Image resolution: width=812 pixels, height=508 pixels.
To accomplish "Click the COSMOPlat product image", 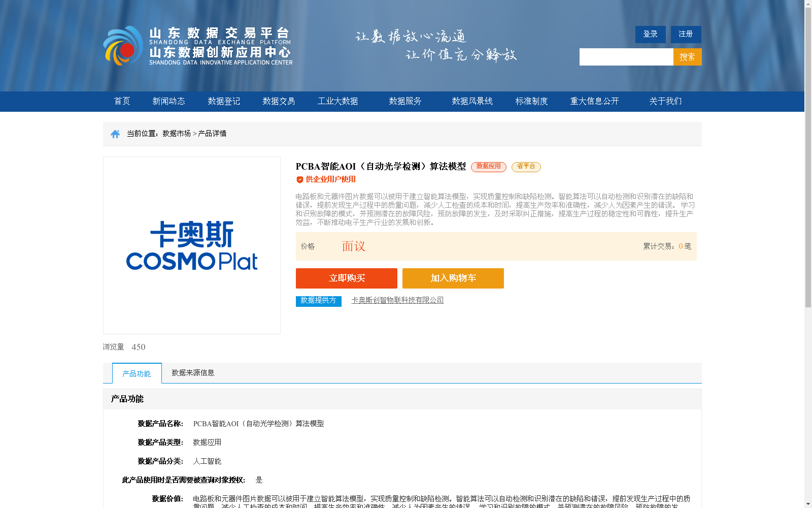I will (x=192, y=245).
